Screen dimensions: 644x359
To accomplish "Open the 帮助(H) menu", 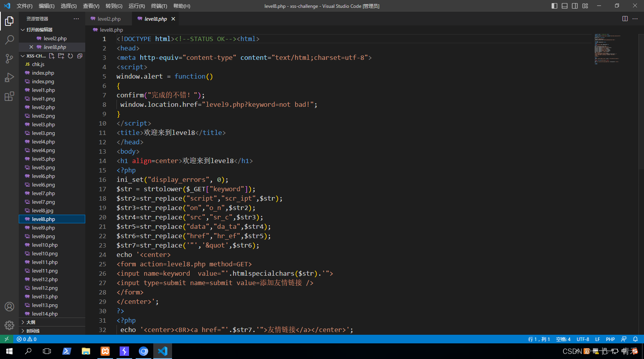I will [182, 6].
